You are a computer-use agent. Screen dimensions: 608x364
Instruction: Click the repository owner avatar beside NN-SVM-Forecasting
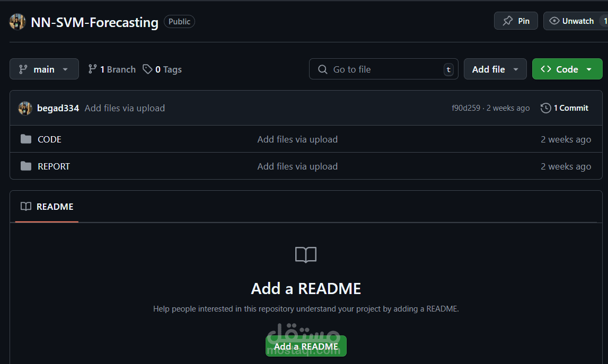[17, 22]
